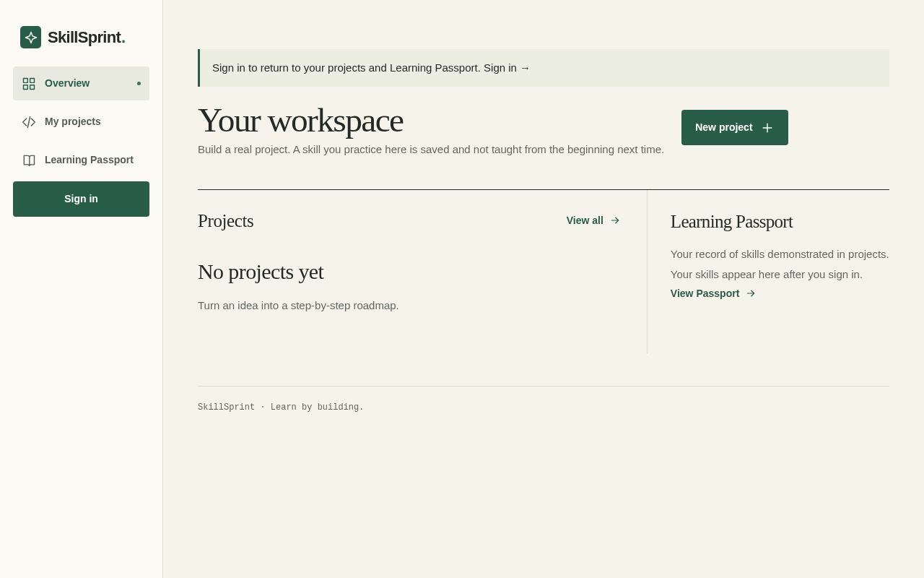
Task: View all projects link
Action: point(593,220)
